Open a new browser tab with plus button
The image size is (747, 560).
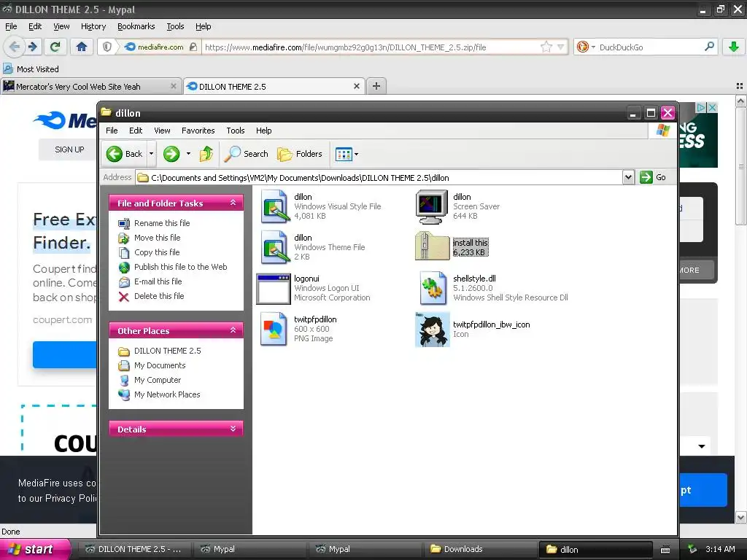point(376,86)
